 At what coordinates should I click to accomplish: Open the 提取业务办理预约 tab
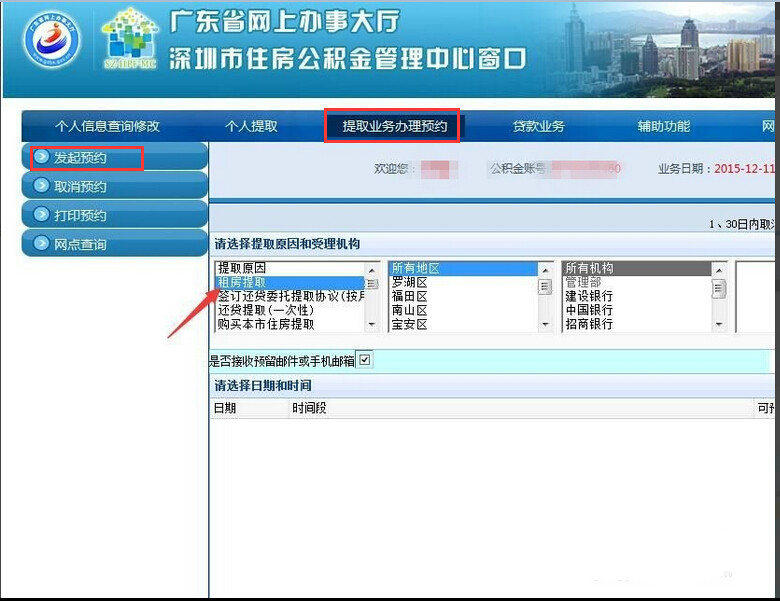pyautogui.click(x=394, y=126)
